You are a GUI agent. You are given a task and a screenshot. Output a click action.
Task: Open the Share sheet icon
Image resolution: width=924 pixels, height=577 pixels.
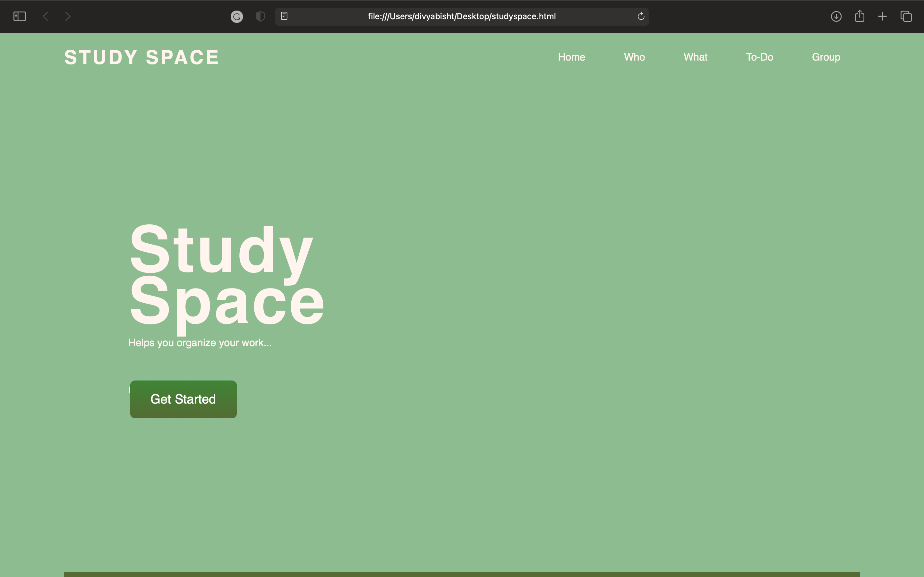coord(860,16)
